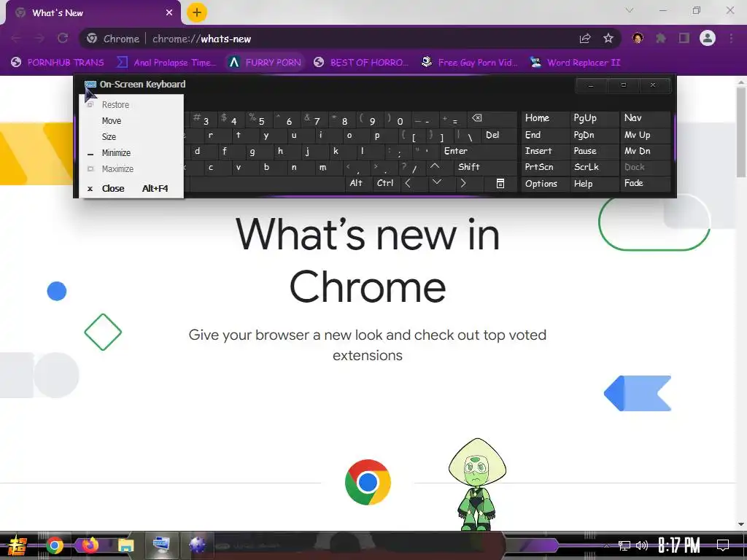Close the What's New tab
The height and width of the screenshot is (560, 747).
[169, 13]
